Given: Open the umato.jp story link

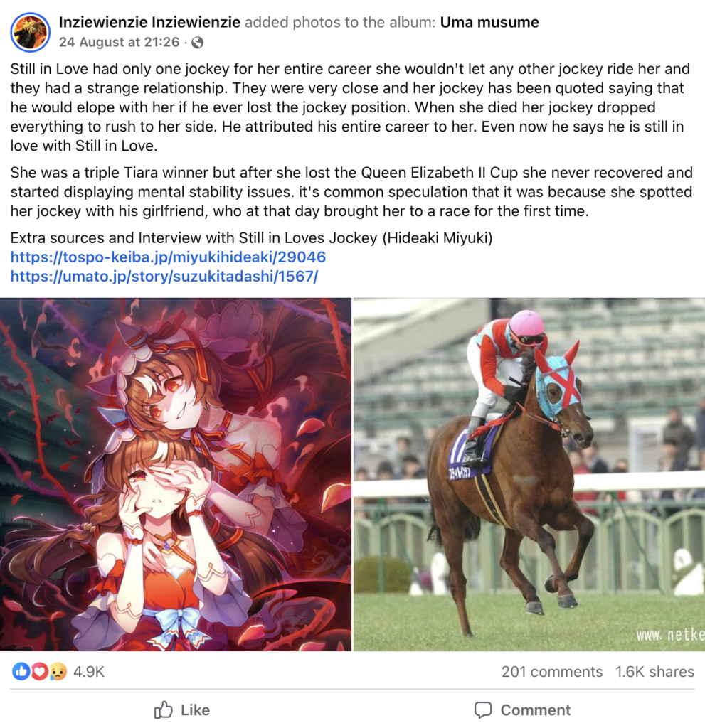Looking at the screenshot, I should pos(164,277).
